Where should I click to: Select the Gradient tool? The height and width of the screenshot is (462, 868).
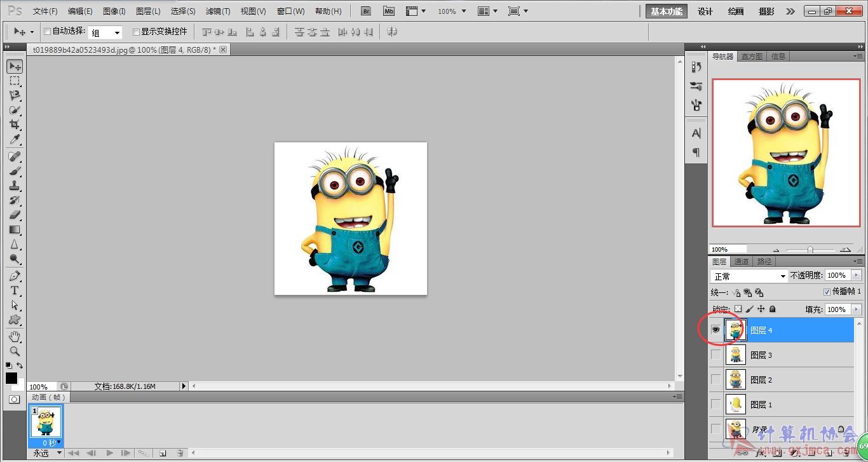click(15, 229)
